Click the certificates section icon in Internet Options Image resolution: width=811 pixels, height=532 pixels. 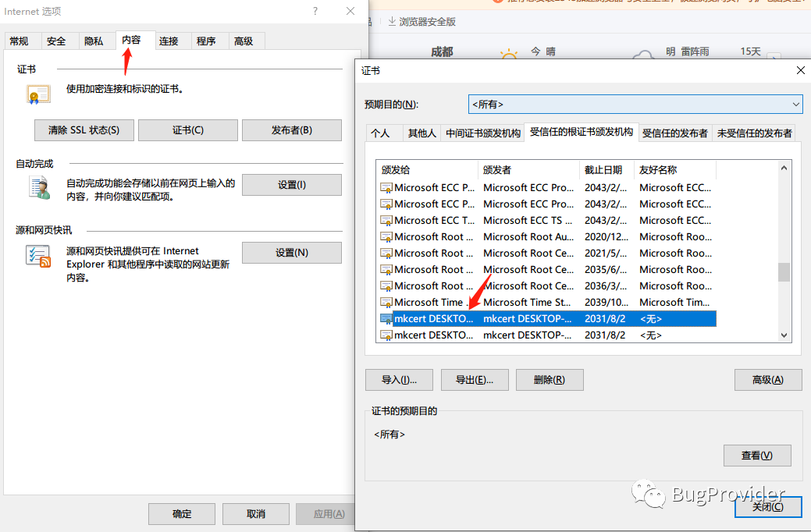38,94
